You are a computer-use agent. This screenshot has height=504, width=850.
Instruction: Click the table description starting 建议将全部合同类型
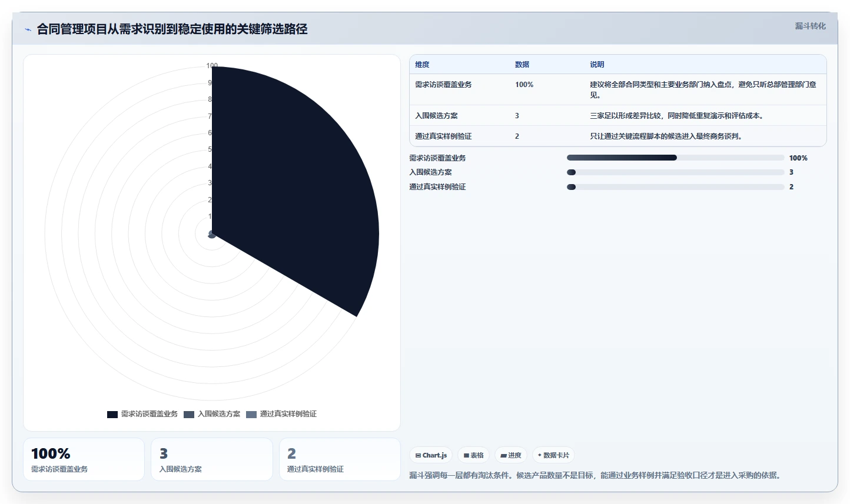(703, 90)
